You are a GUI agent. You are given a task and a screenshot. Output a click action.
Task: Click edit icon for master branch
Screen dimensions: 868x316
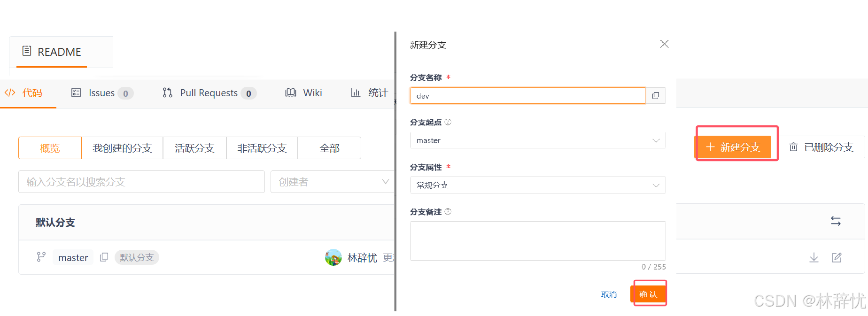tap(837, 257)
